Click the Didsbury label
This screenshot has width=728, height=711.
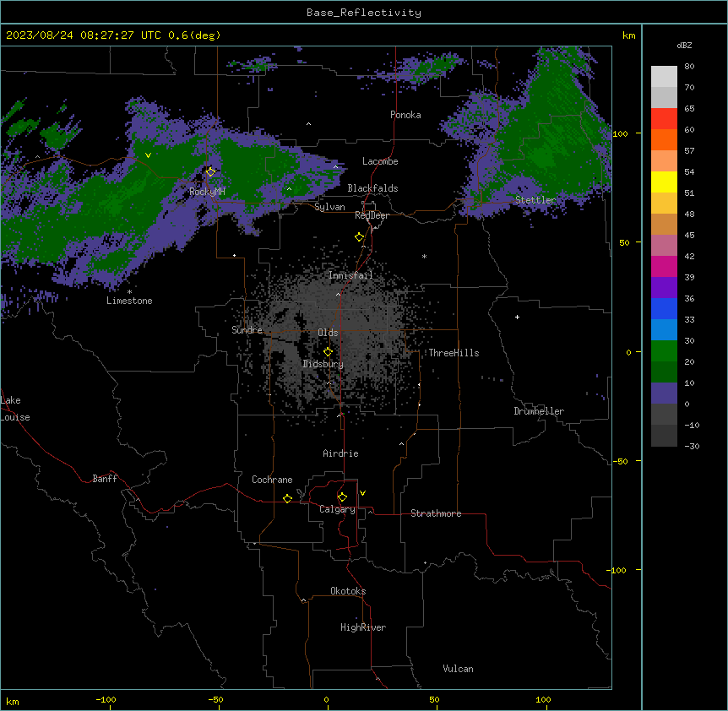323,364
